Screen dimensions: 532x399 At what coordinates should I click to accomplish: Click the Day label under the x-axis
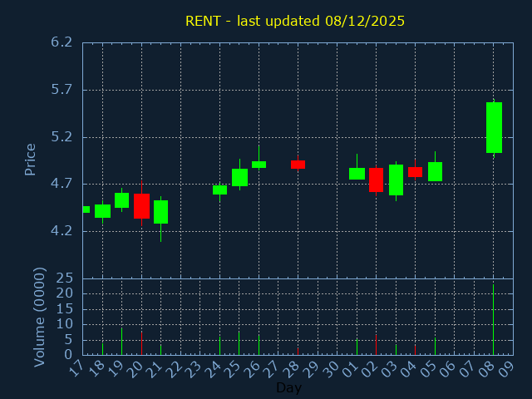click(x=288, y=387)
